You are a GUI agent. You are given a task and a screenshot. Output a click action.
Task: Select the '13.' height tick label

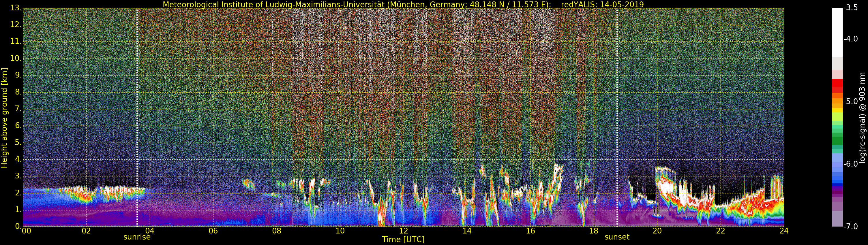[x=16, y=8]
